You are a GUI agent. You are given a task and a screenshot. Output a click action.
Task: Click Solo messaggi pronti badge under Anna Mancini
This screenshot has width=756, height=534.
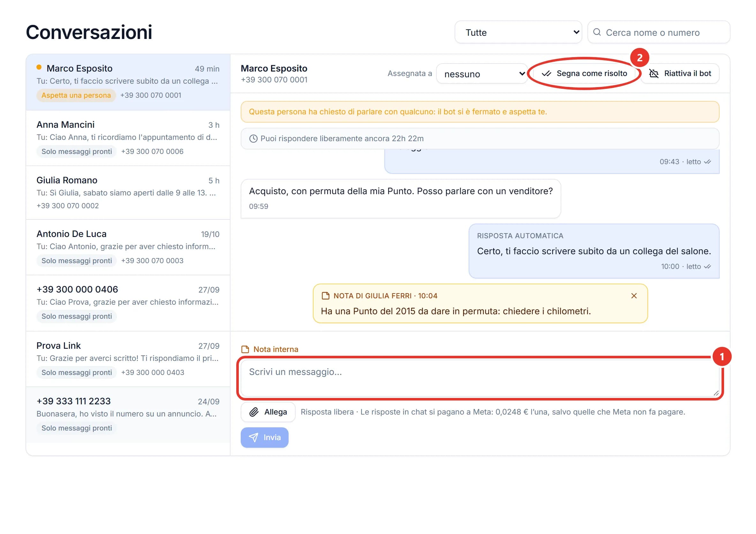[77, 151]
